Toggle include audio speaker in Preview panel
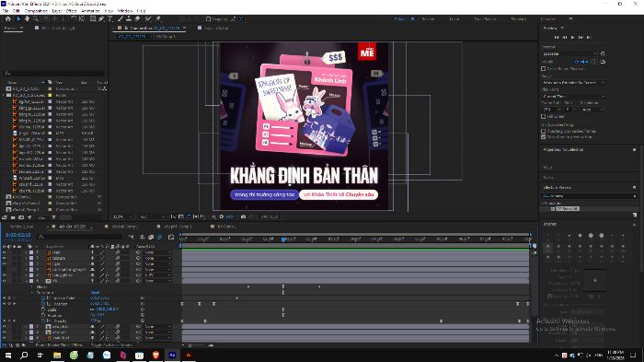This screenshot has width=644, height=362. pos(584,62)
